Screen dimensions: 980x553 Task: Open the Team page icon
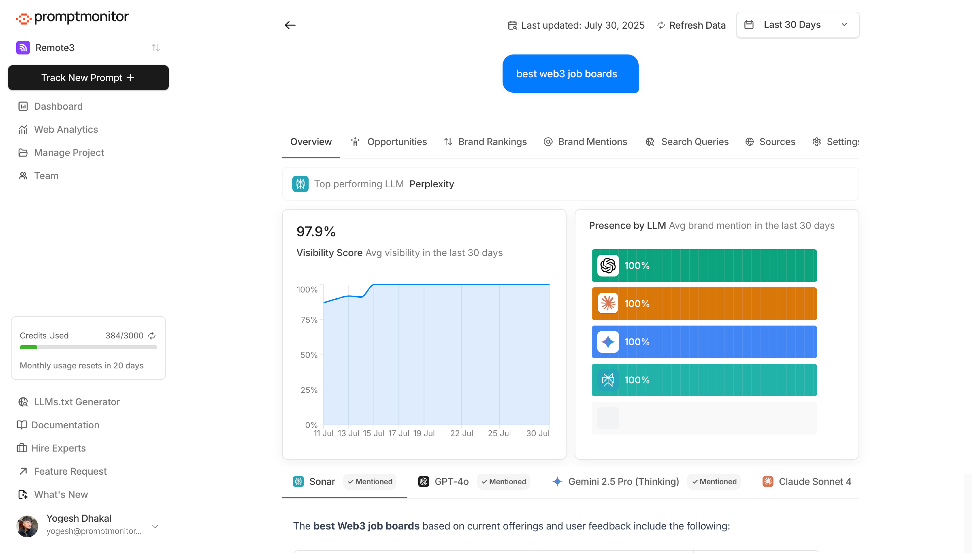coord(23,176)
